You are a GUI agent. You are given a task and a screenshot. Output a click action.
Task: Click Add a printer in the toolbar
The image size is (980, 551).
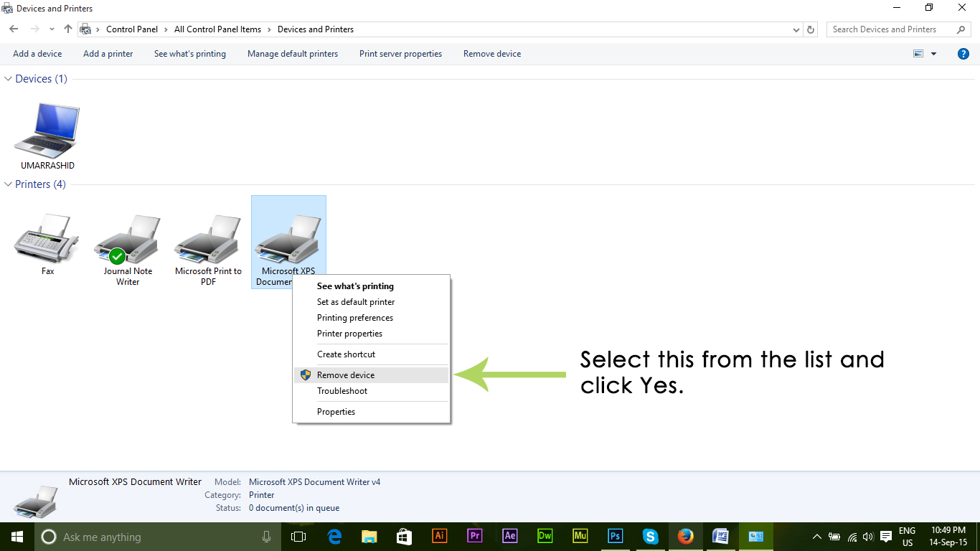[108, 54]
